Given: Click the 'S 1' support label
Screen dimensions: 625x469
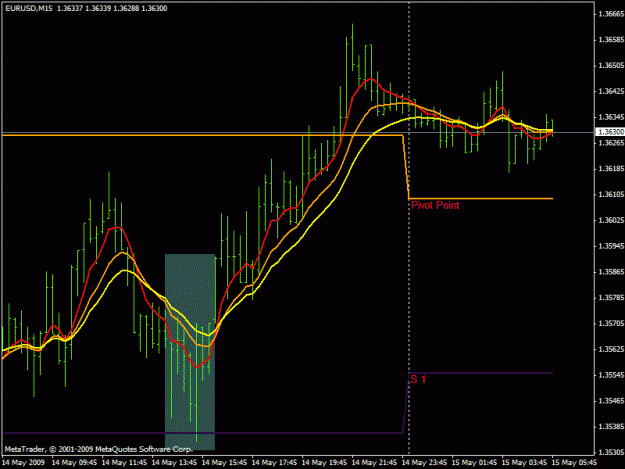Looking at the screenshot, I should click(418, 379).
